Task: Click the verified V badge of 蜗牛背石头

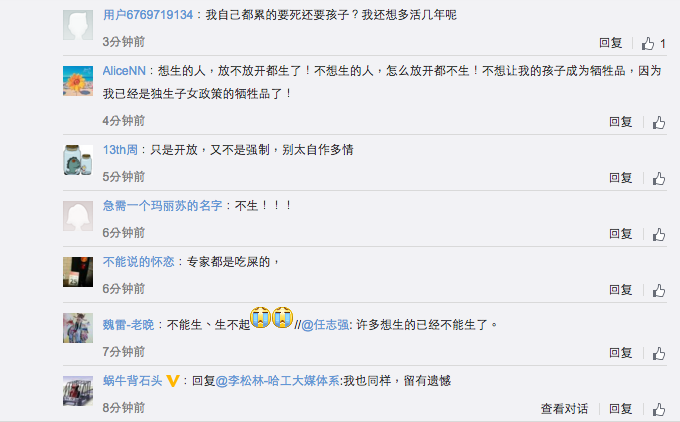Action: [x=173, y=381]
